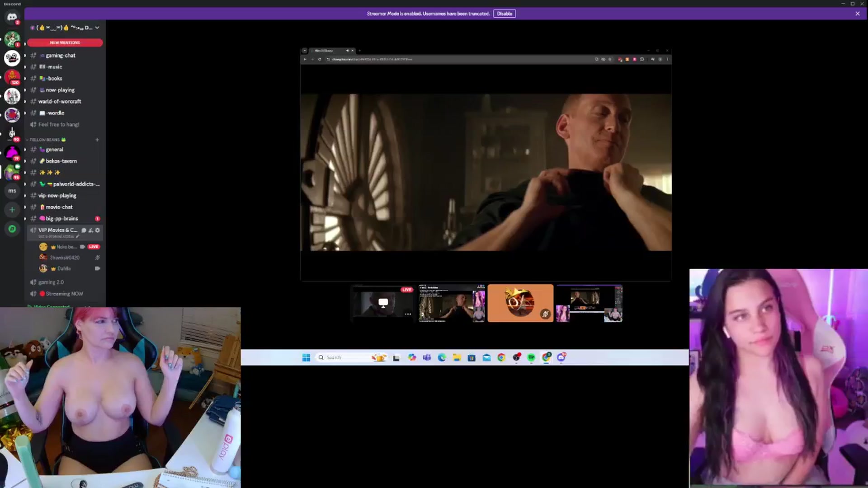Image resolution: width=868 pixels, height=488 pixels.
Task: Open the three-dot menu in streamed browser
Action: pyautogui.click(x=667, y=59)
